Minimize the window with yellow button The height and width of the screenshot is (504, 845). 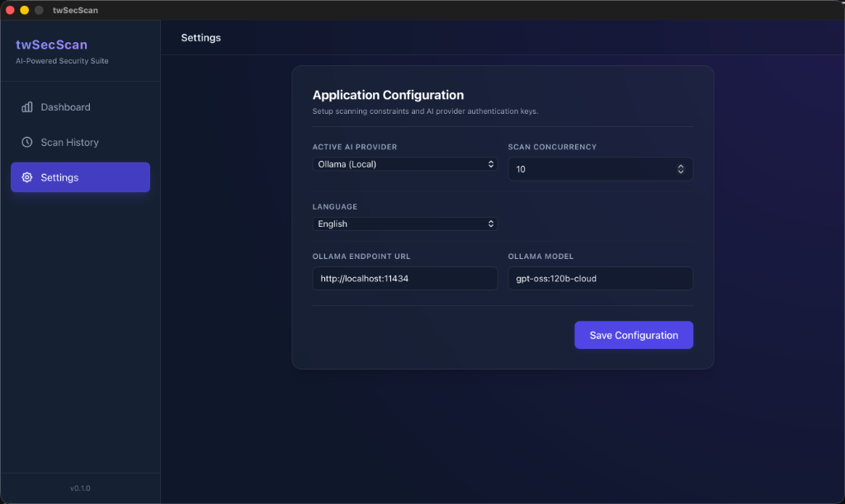click(24, 10)
